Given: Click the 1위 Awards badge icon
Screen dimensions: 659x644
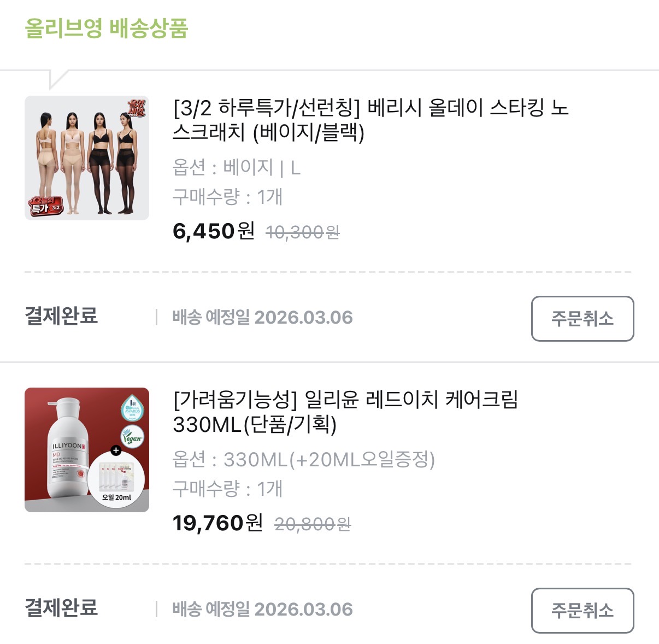Looking at the screenshot, I should [132, 408].
